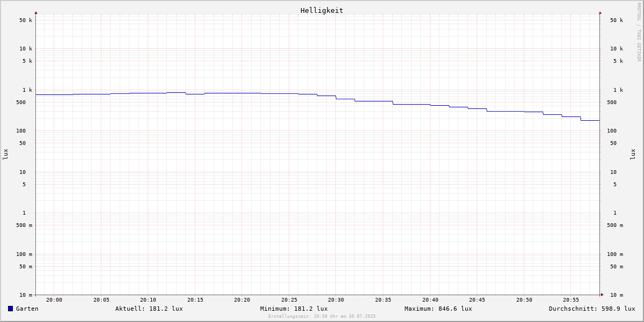This screenshot has height=322, width=644.
Task: Click the Helligkeit chart title
Action: click(322, 10)
